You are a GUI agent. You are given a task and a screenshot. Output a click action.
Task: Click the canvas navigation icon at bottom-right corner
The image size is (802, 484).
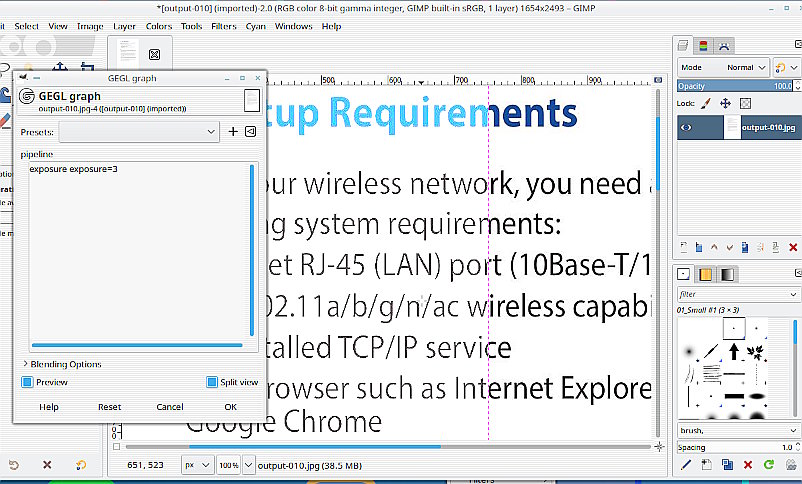click(659, 447)
